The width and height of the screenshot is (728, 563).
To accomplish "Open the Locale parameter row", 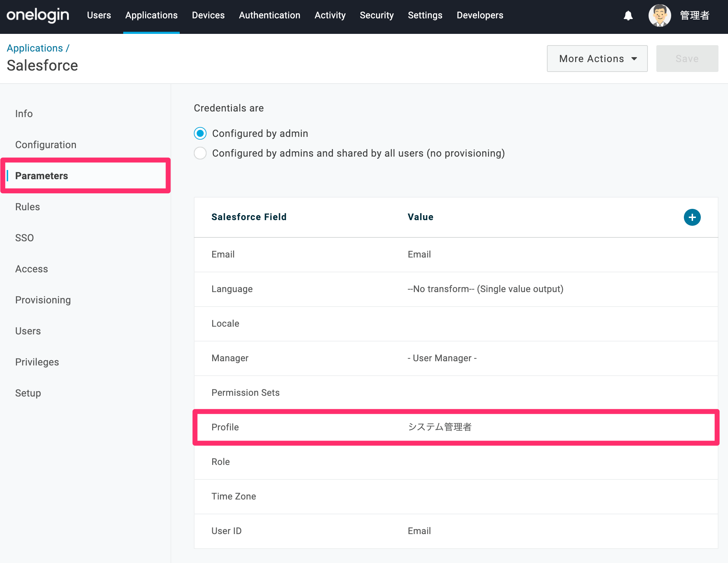I will pos(456,324).
